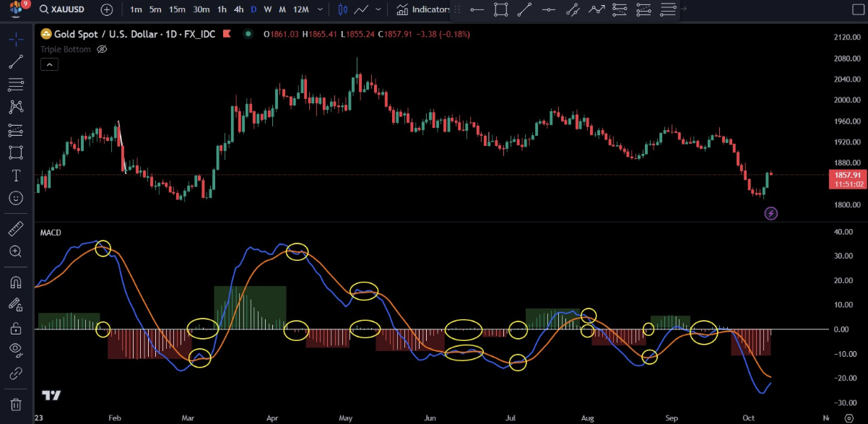Click the MACD indicator label
868x424 pixels.
51,233
